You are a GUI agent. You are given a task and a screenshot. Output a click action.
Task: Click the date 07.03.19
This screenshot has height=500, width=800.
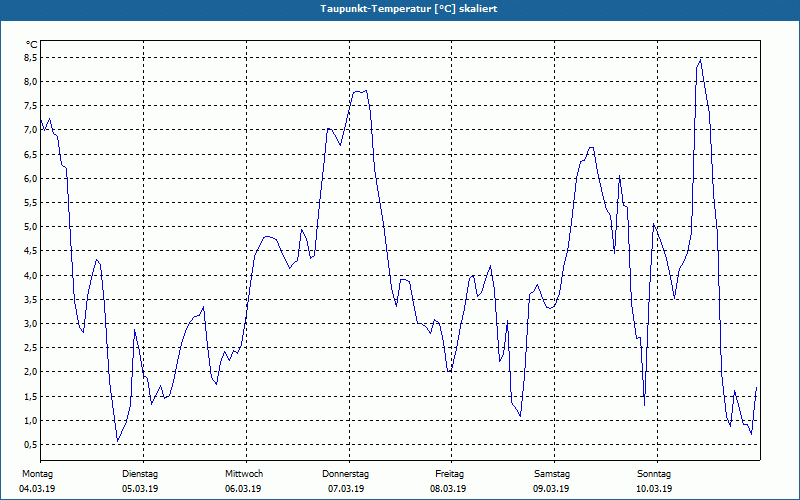point(346,489)
